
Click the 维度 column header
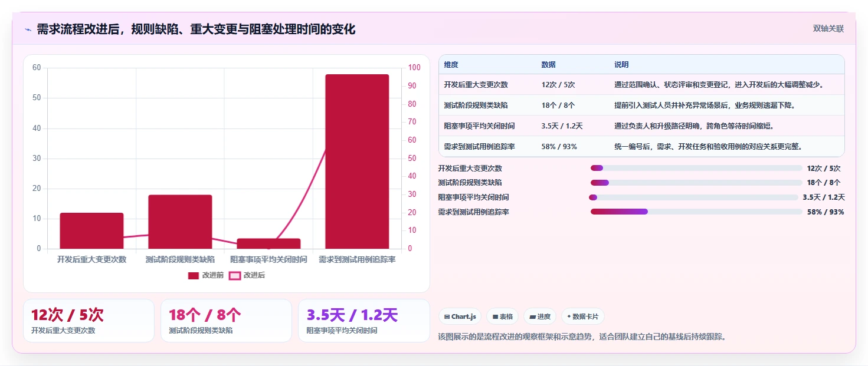coord(451,65)
